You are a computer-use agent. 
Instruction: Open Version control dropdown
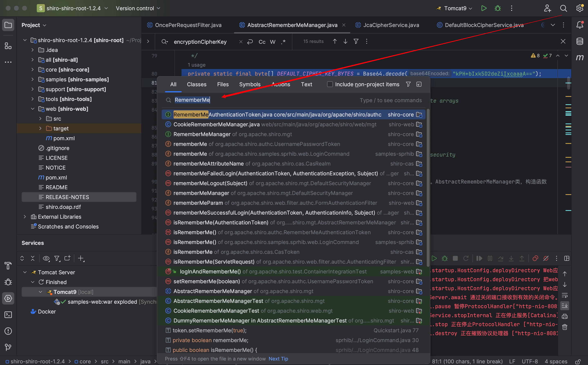coord(138,8)
